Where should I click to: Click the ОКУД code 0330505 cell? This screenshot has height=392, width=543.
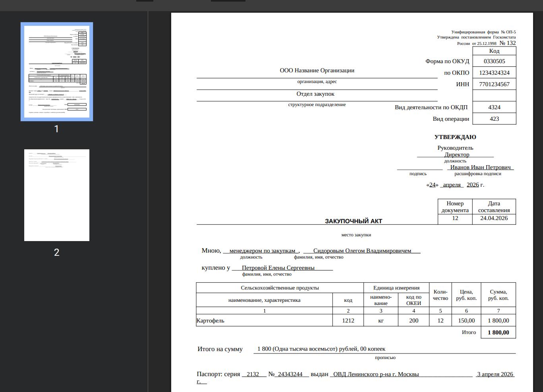[x=494, y=61]
